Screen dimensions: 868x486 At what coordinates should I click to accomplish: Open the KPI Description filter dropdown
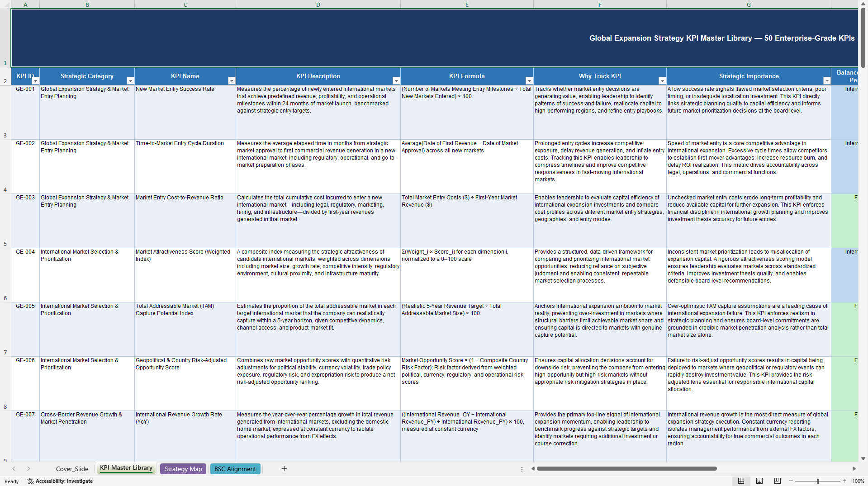396,81
